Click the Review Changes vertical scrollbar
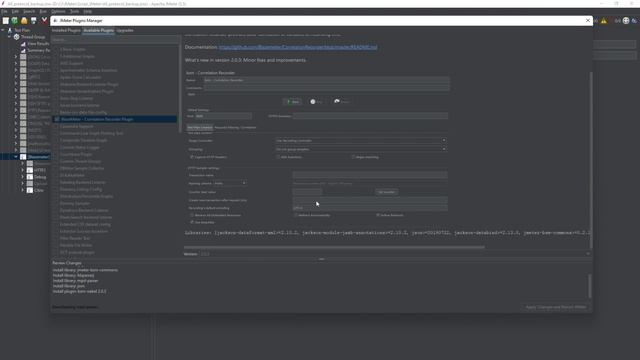 point(590,286)
